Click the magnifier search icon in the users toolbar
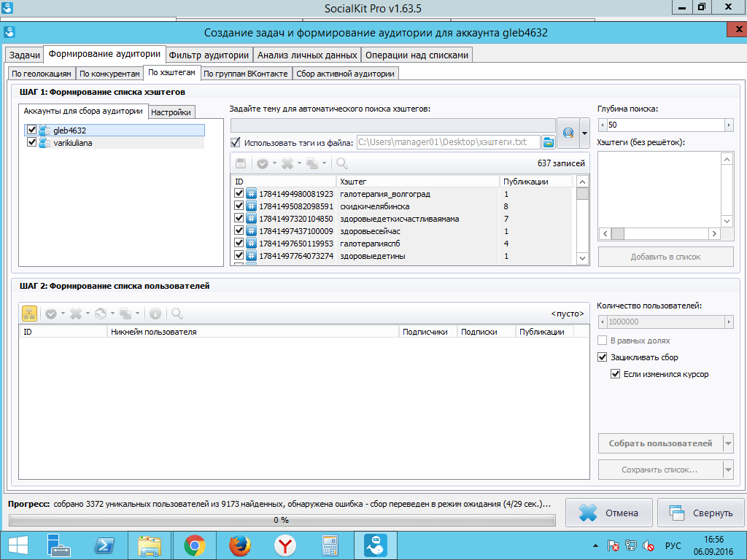 tap(177, 314)
